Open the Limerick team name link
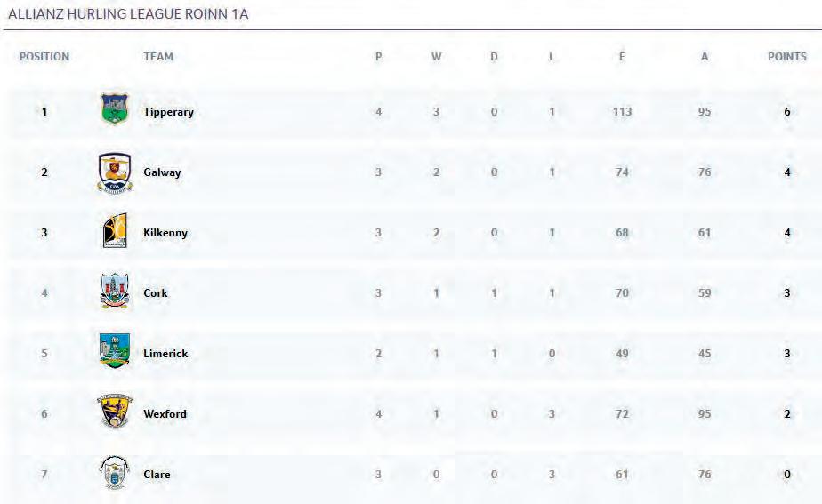The width and height of the screenshot is (822, 504). pos(165,354)
